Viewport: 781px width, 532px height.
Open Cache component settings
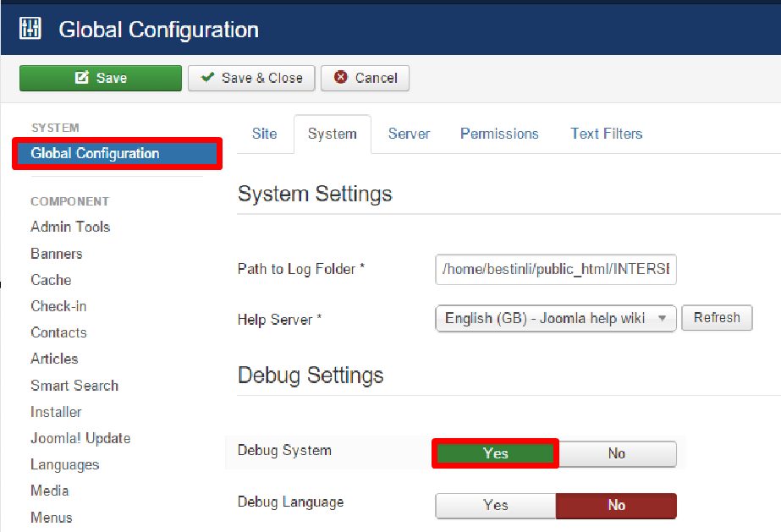[51, 280]
